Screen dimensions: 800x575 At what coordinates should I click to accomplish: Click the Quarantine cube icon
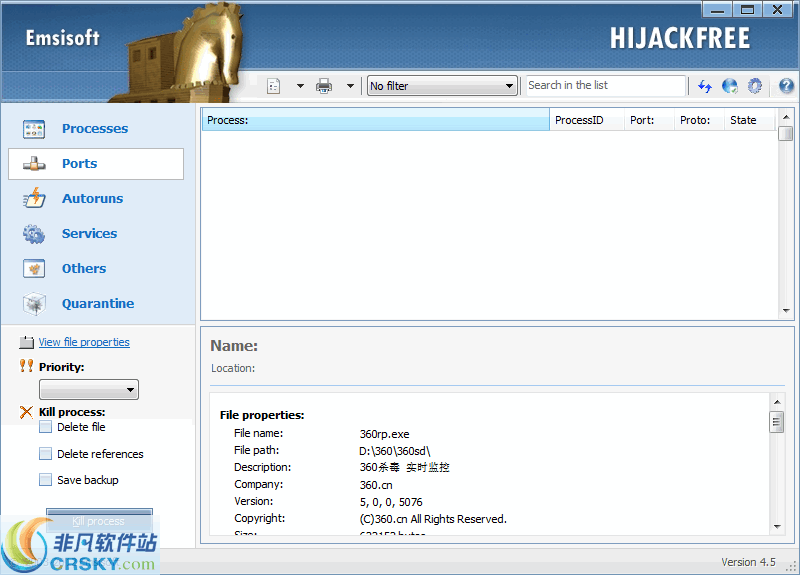(x=34, y=304)
